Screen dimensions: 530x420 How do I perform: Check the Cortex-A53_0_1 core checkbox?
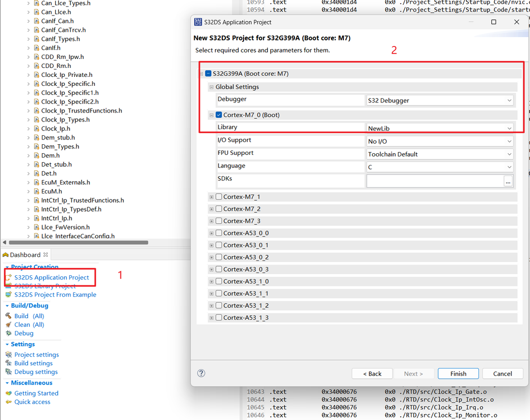pos(219,245)
